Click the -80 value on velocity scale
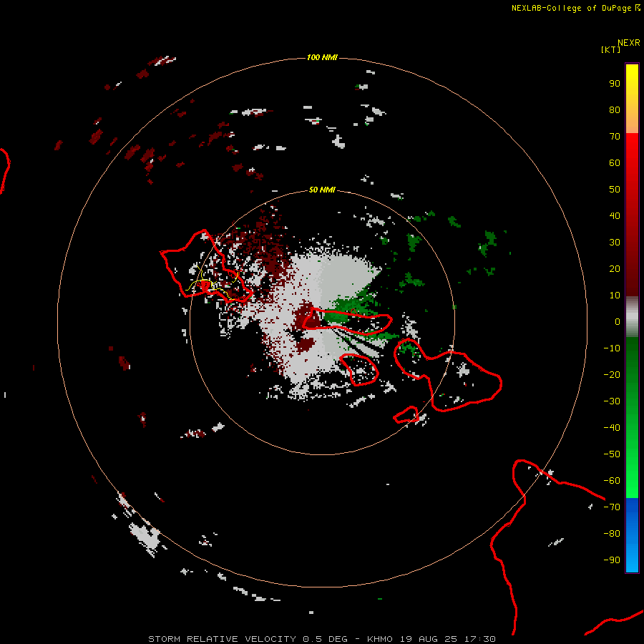 tap(612, 534)
